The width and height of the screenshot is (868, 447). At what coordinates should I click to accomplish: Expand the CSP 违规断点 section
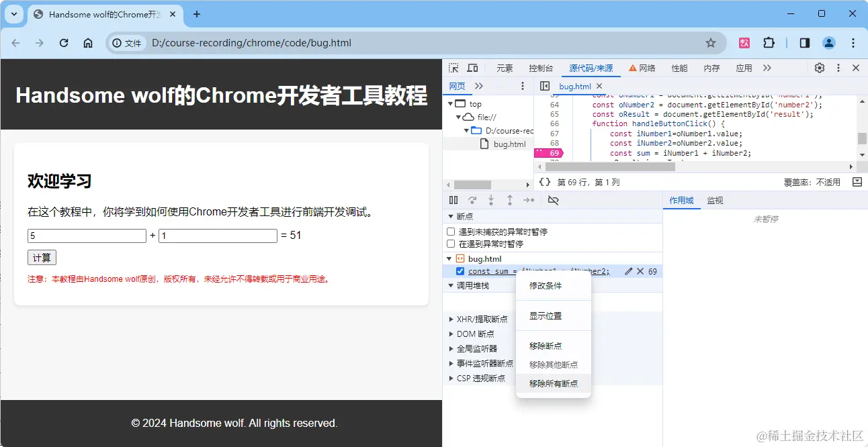click(x=451, y=378)
